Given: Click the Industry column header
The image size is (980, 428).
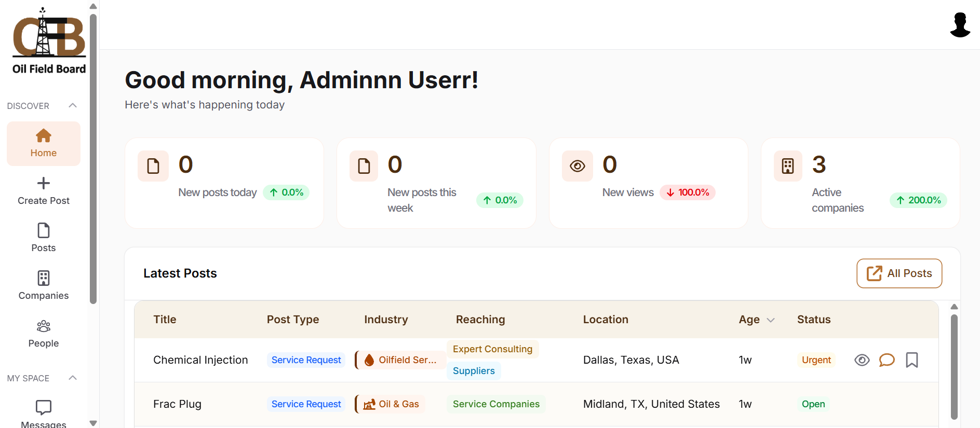Looking at the screenshot, I should point(386,320).
